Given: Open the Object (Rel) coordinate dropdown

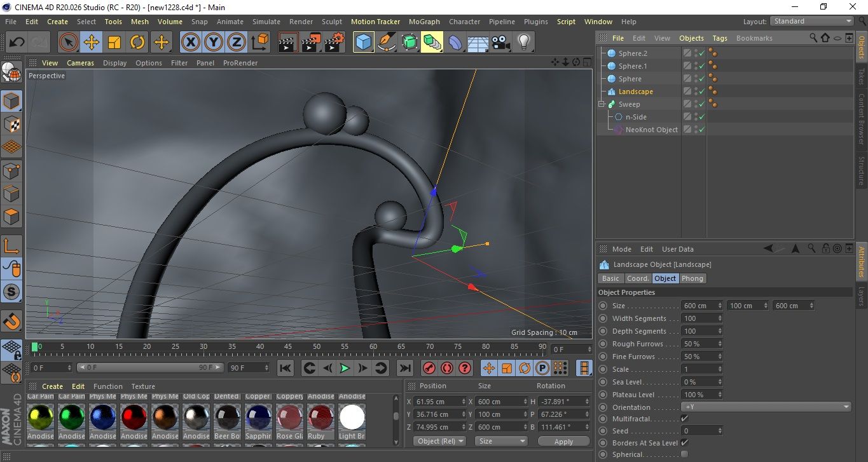Looking at the screenshot, I should click(x=439, y=441).
